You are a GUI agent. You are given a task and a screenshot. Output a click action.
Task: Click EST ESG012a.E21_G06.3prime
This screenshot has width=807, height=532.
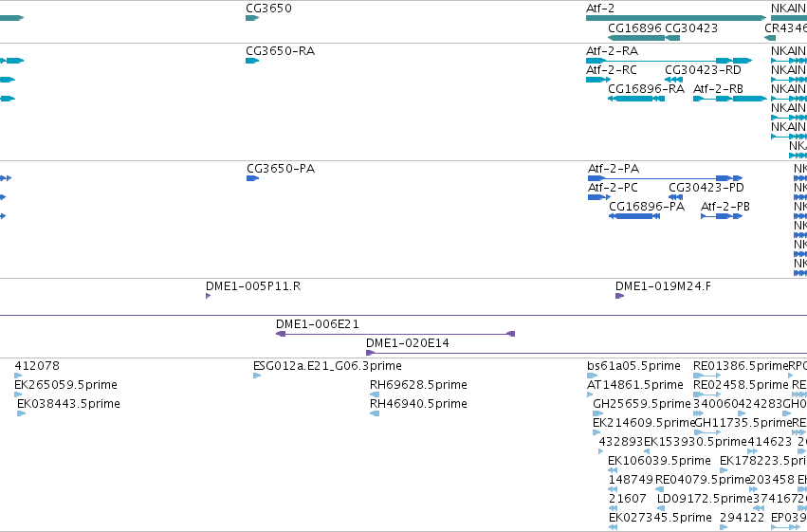[257, 376]
